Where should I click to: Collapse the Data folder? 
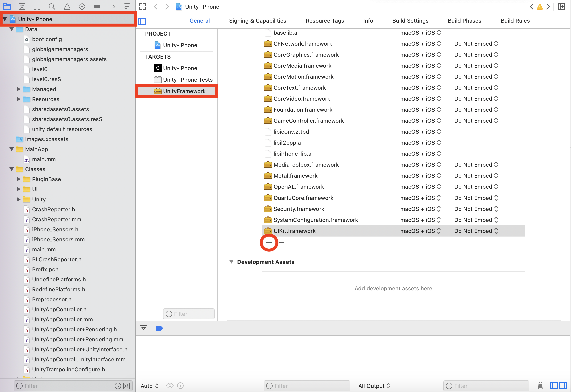pos(12,29)
